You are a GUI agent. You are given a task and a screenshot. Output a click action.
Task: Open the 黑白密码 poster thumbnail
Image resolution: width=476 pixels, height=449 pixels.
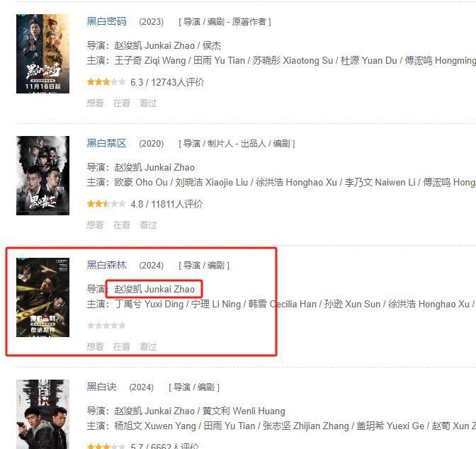click(x=42, y=54)
